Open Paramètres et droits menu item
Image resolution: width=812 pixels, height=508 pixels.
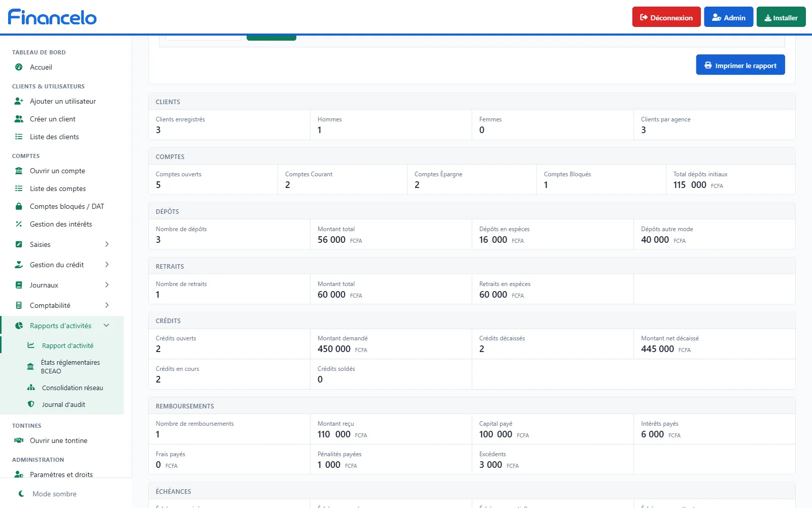[62, 474]
